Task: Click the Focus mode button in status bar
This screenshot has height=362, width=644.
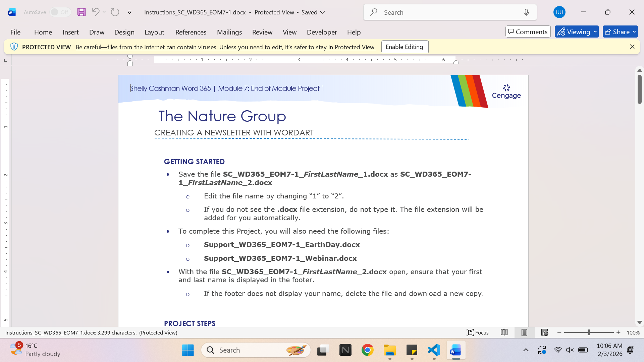Action: click(x=478, y=333)
